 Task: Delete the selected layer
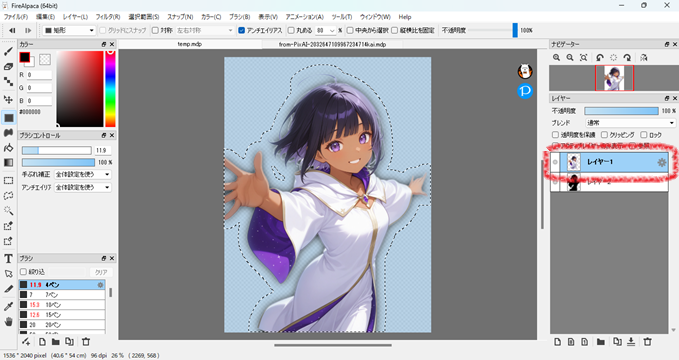(647, 342)
